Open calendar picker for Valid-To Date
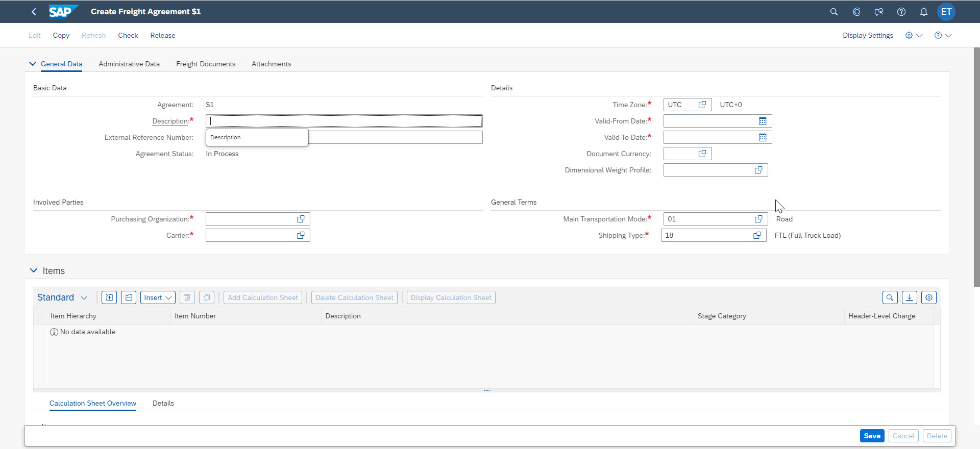This screenshot has height=449, width=980. (x=762, y=137)
